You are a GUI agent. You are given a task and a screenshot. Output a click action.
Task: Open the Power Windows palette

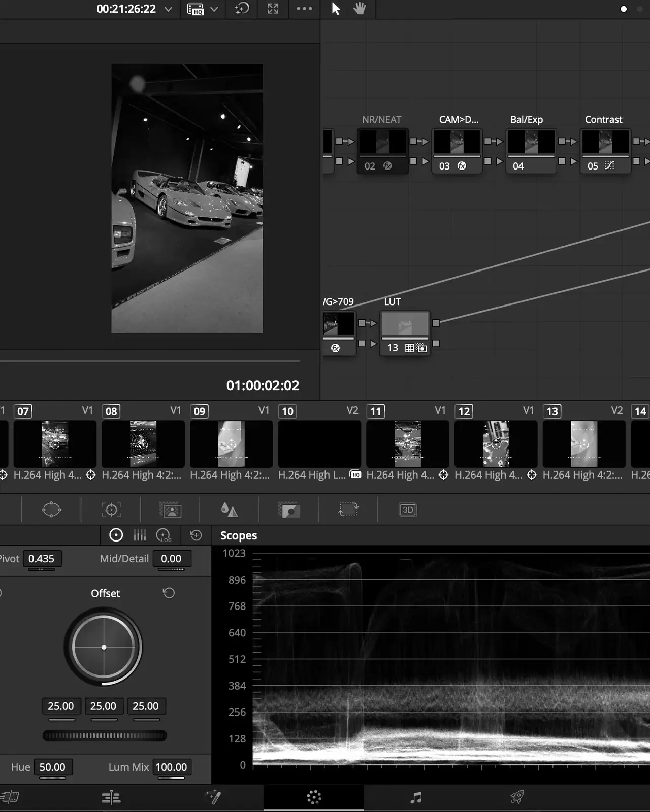[51, 510]
